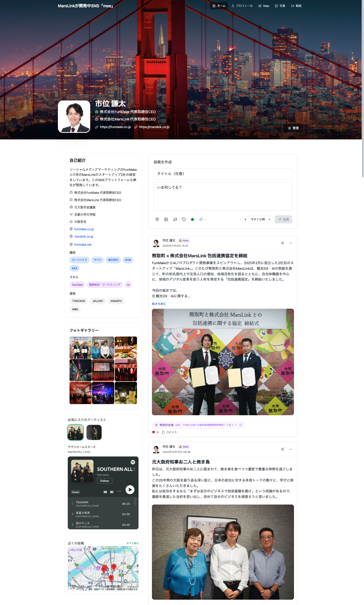Open the lantern and drink gallery thumbnail
The image size is (364, 605).
click(x=126, y=393)
